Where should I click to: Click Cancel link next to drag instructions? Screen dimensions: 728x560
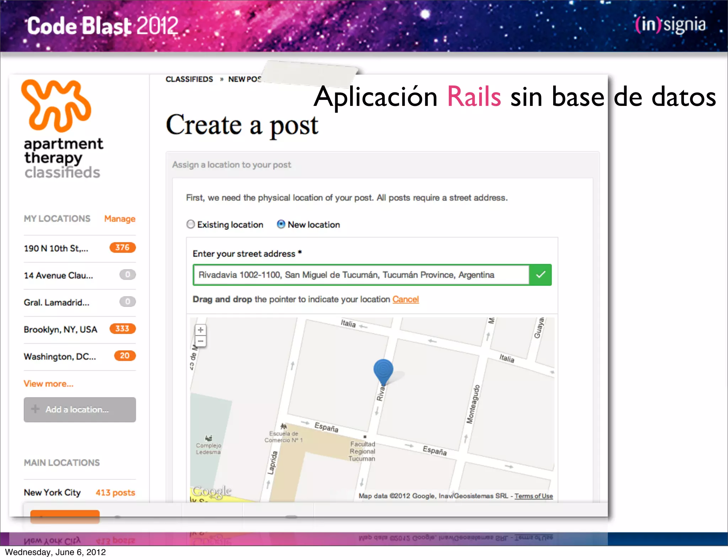[x=406, y=299]
